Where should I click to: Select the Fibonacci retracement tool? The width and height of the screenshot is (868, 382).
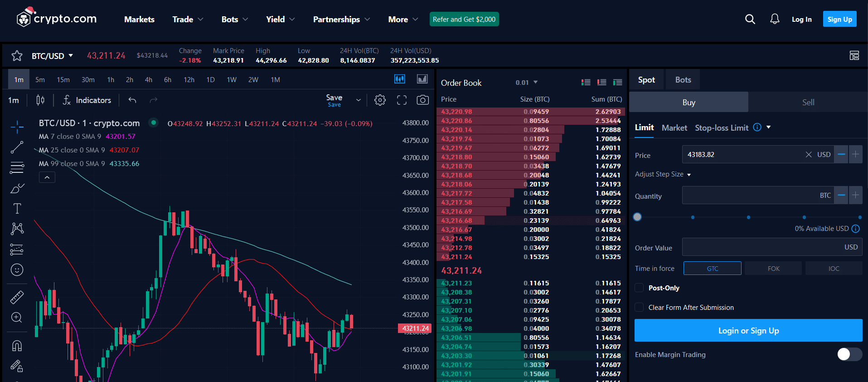[x=17, y=168]
